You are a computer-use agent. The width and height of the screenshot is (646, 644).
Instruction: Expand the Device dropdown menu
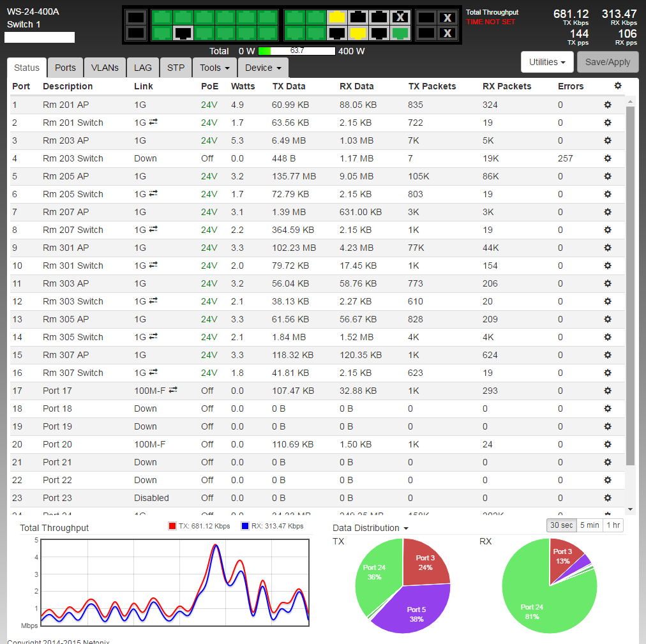click(x=263, y=68)
